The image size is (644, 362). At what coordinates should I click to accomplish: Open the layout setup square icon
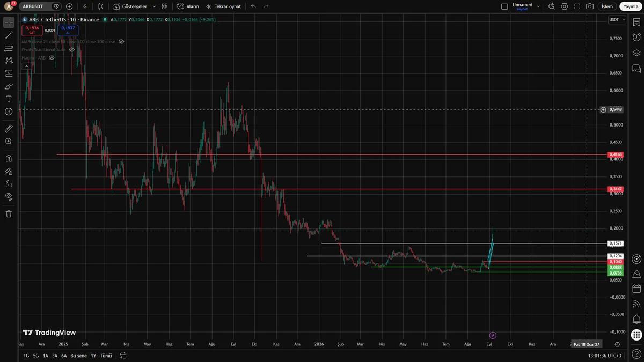point(504,6)
